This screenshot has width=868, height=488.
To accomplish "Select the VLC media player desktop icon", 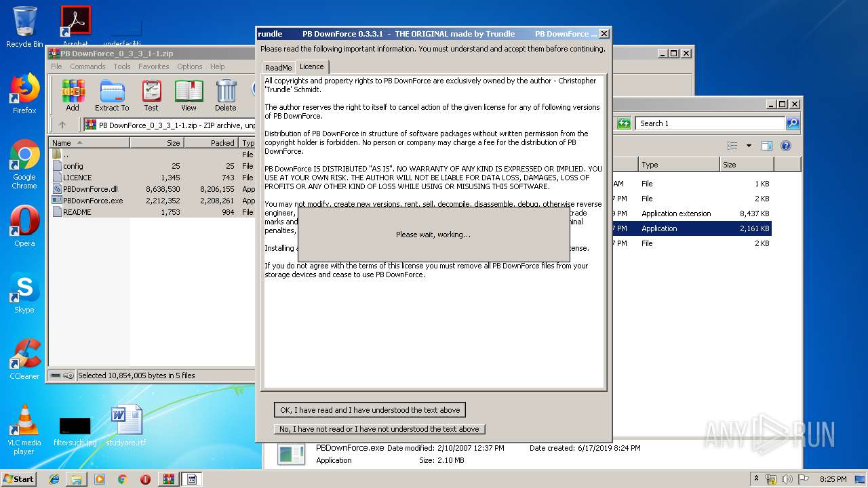I will tap(24, 430).
